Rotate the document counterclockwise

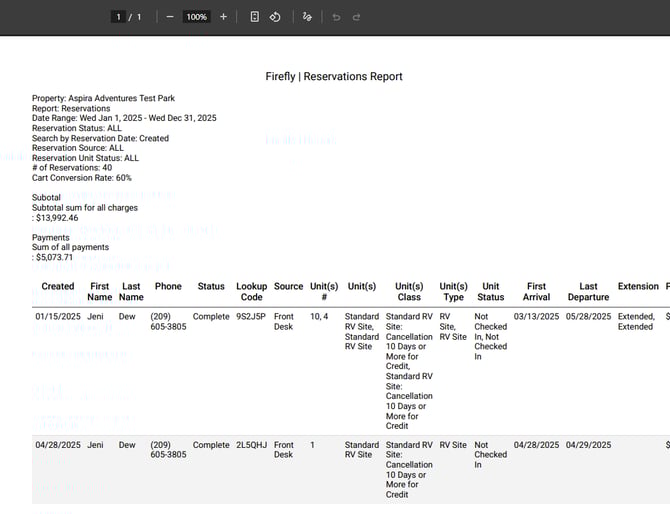click(275, 17)
